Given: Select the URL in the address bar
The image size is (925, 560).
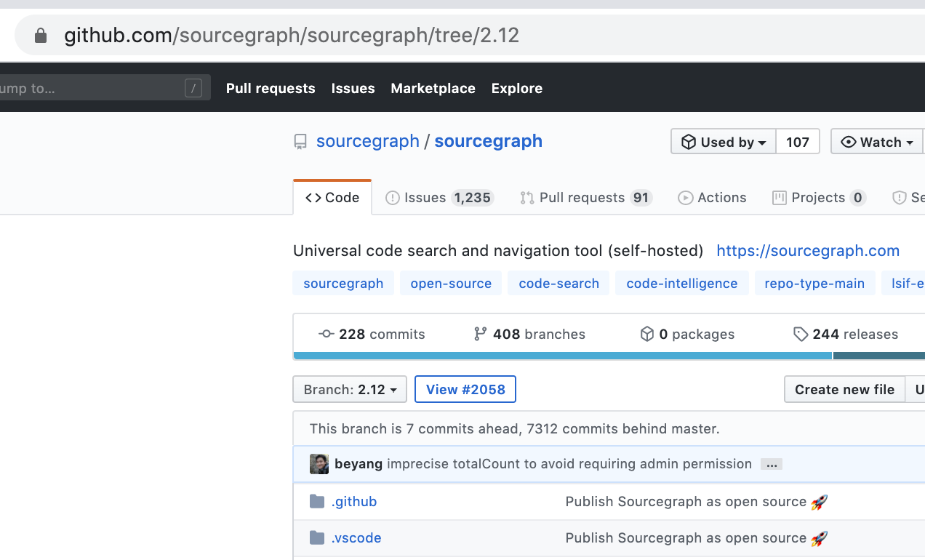Looking at the screenshot, I should [x=292, y=35].
